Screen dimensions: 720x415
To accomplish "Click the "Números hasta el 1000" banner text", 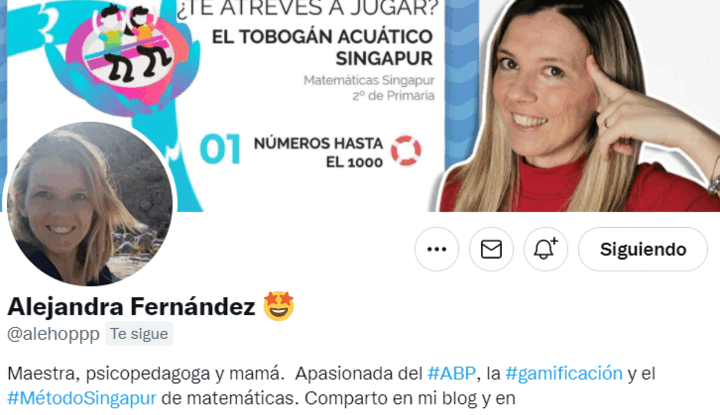I will coord(318,152).
